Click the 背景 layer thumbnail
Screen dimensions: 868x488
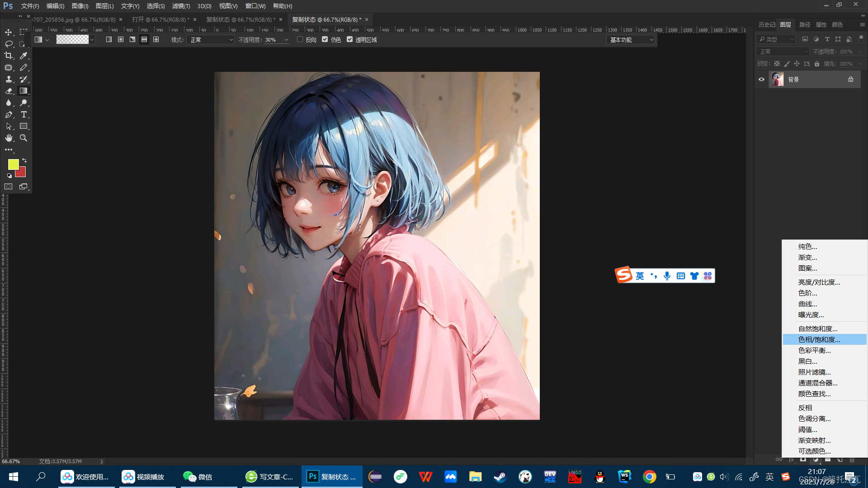click(x=777, y=79)
